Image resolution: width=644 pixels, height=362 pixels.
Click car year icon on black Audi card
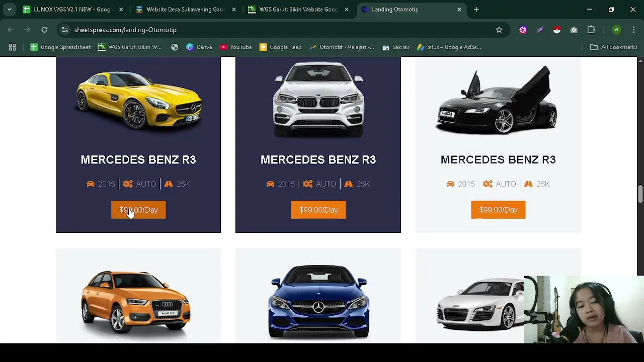(x=450, y=184)
